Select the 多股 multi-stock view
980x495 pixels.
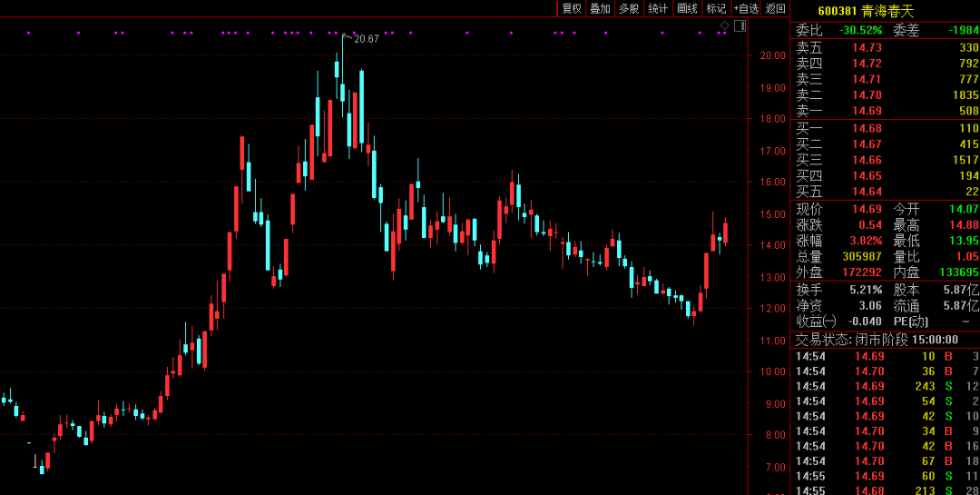click(629, 9)
